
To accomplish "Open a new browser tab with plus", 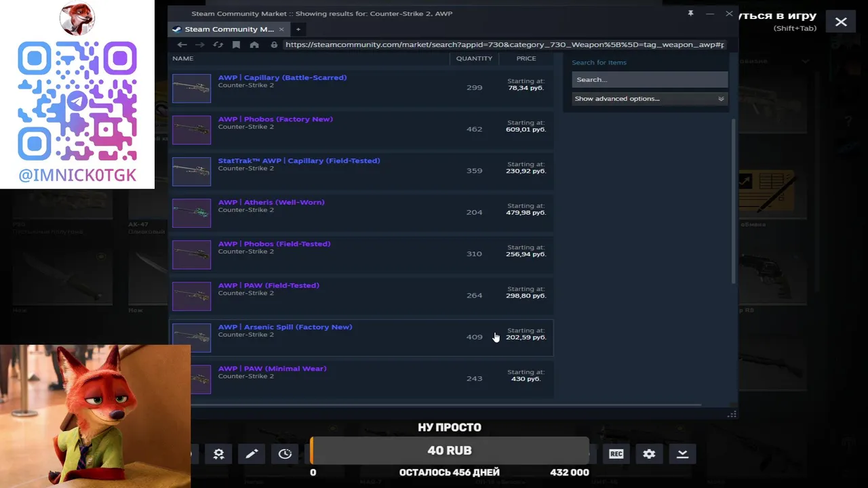I will [x=298, y=29].
